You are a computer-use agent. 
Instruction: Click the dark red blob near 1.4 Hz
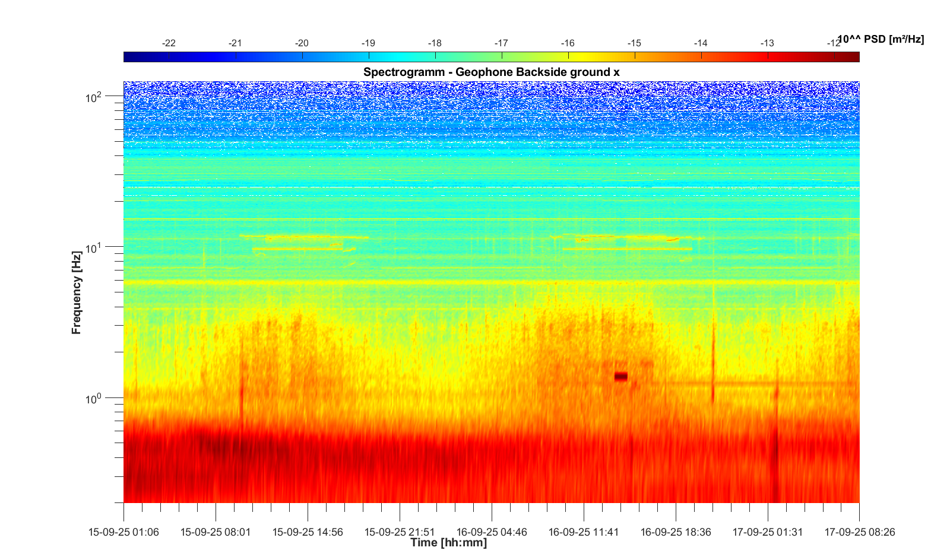tap(620, 376)
